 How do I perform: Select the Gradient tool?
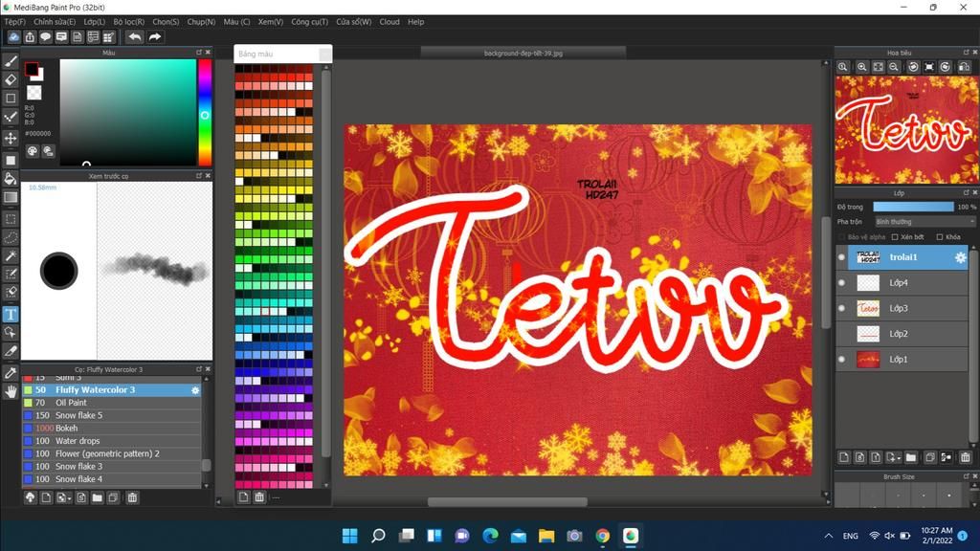pos(11,198)
